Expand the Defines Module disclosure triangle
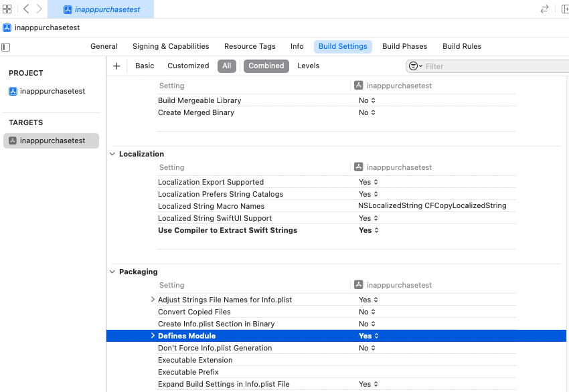 [153, 336]
